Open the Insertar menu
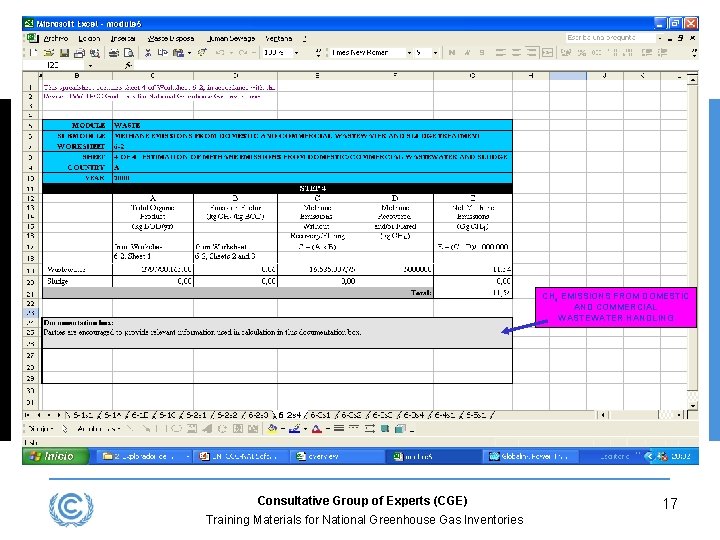720x540 pixels. 123,39
